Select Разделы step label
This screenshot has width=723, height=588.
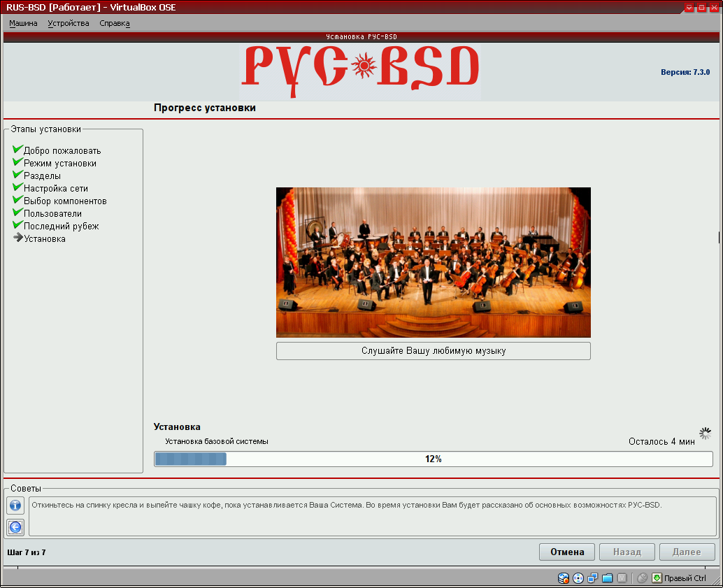42,175
